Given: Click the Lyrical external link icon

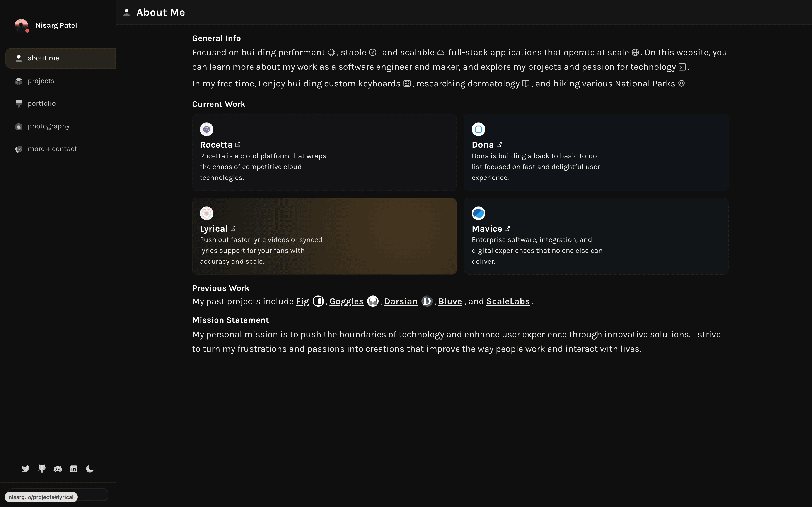Looking at the screenshot, I should coord(233,229).
